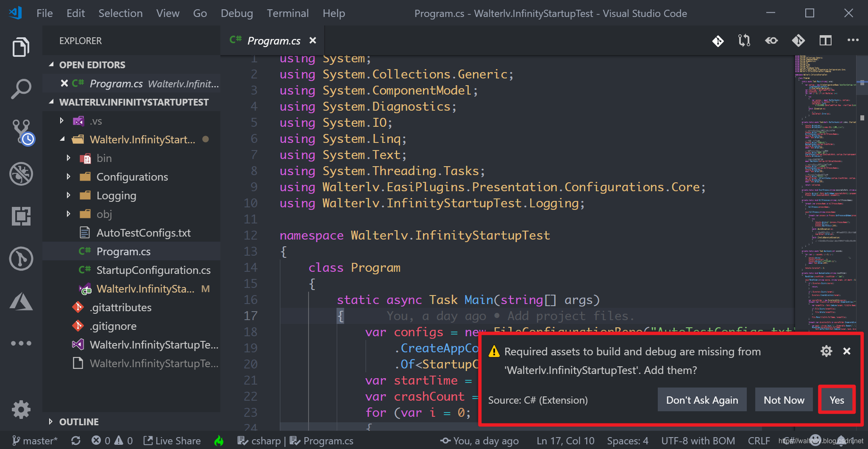This screenshot has height=449, width=868.
Task: Open editor More Actions menu
Action: [x=853, y=40]
